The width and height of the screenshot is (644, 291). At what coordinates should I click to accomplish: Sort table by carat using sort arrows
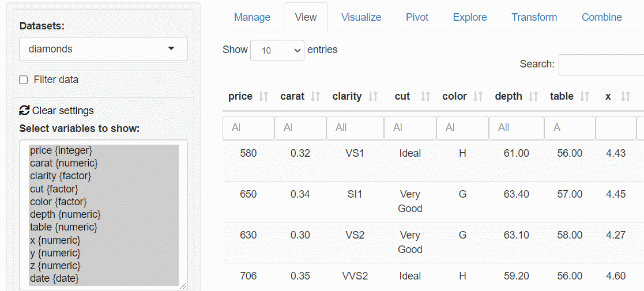(x=315, y=97)
